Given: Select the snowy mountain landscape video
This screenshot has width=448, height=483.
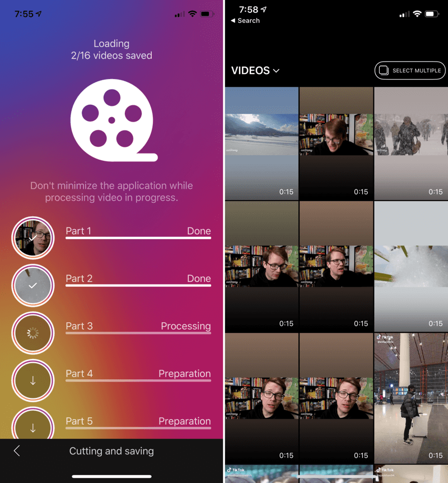Looking at the screenshot, I should pyautogui.click(x=262, y=143).
